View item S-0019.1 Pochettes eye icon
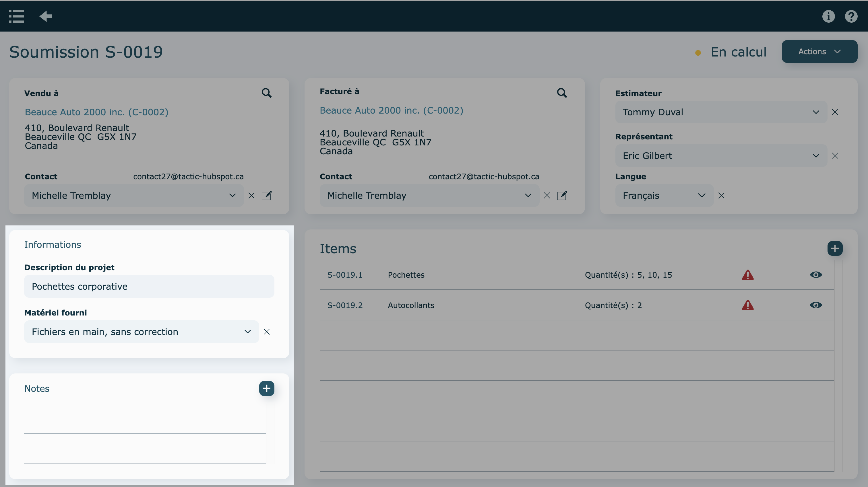Screen dimensions: 868x487 point(816,275)
